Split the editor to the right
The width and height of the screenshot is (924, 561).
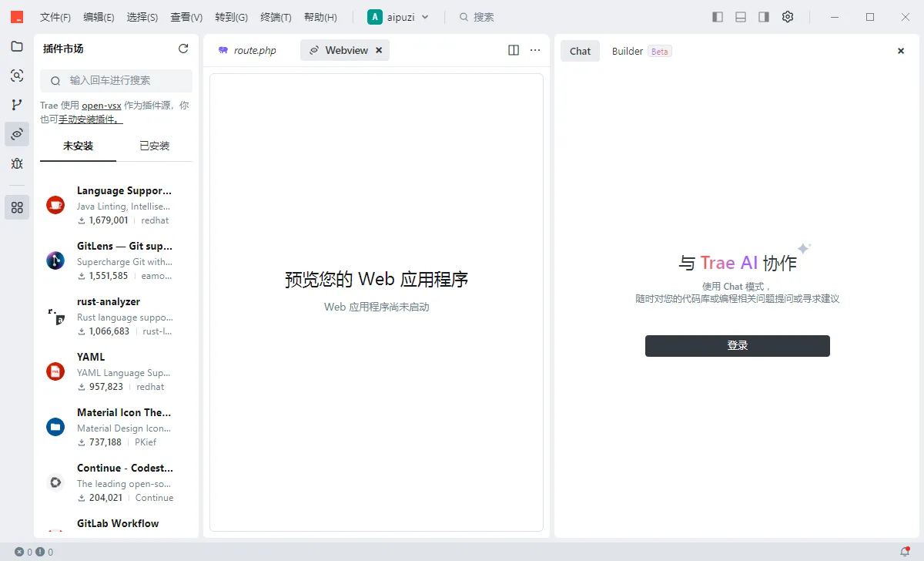click(x=514, y=50)
